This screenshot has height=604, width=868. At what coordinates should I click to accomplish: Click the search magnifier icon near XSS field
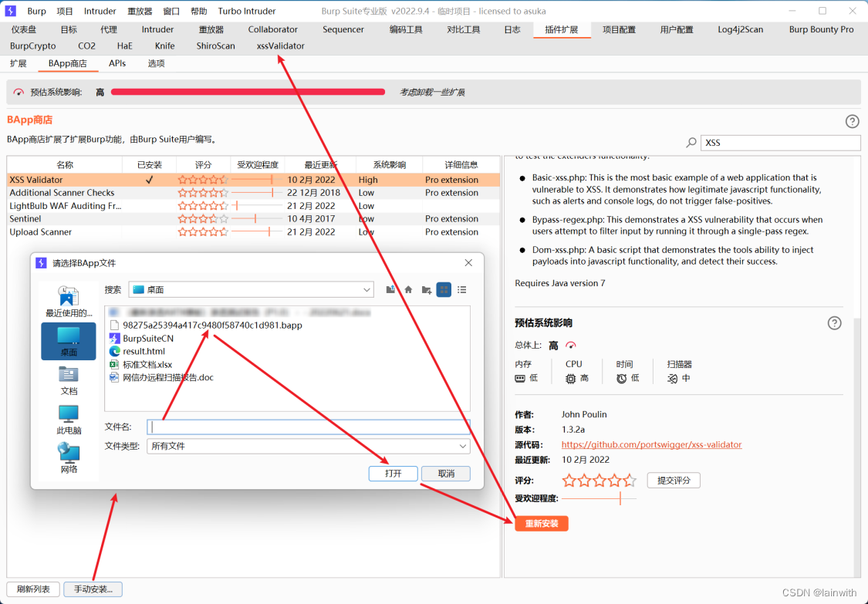pyautogui.click(x=691, y=143)
